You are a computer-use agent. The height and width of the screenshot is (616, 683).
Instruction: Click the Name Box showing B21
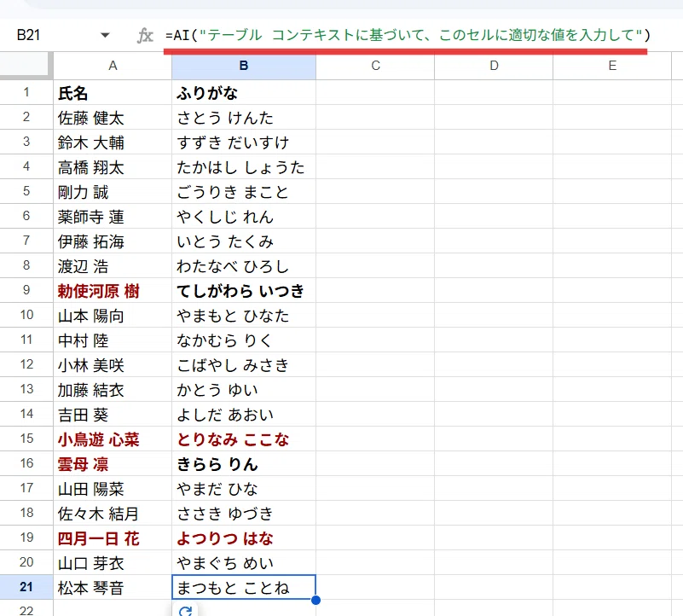(x=28, y=35)
